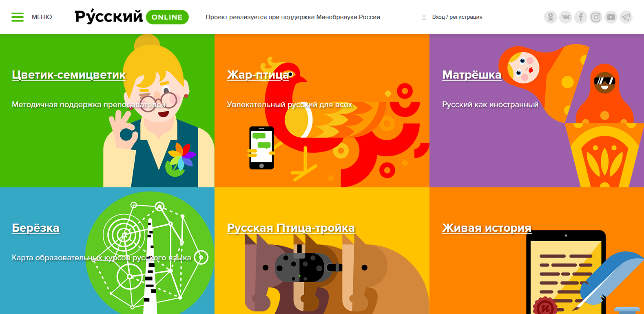Click the YouTube icon in header

611,17
